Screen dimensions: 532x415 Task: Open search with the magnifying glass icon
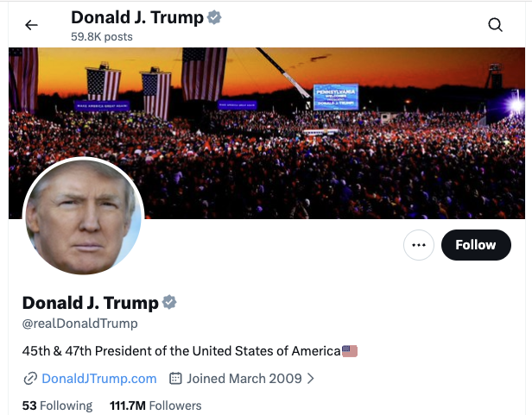tap(496, 25)
